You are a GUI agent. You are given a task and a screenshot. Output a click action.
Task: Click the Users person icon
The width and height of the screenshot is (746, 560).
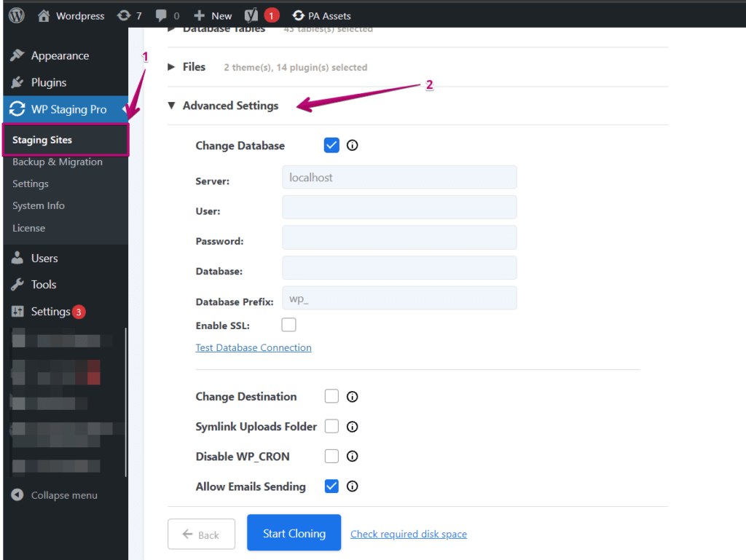coord(17,258)
